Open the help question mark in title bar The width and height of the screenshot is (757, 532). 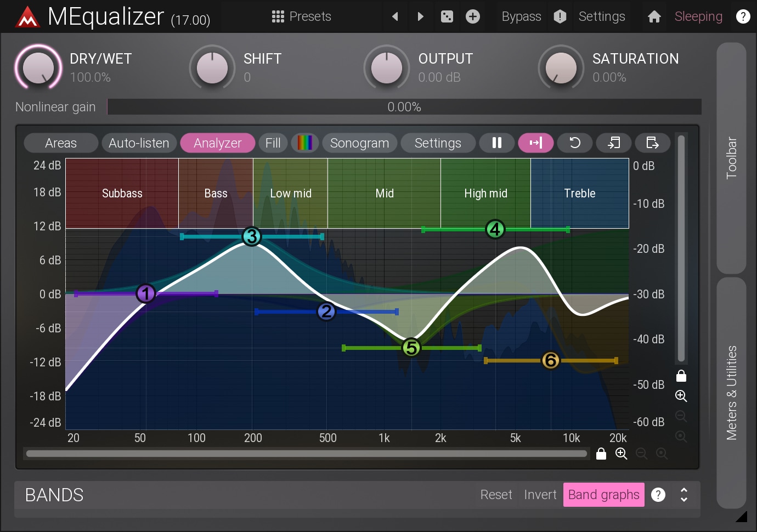[x=743, y=16]
